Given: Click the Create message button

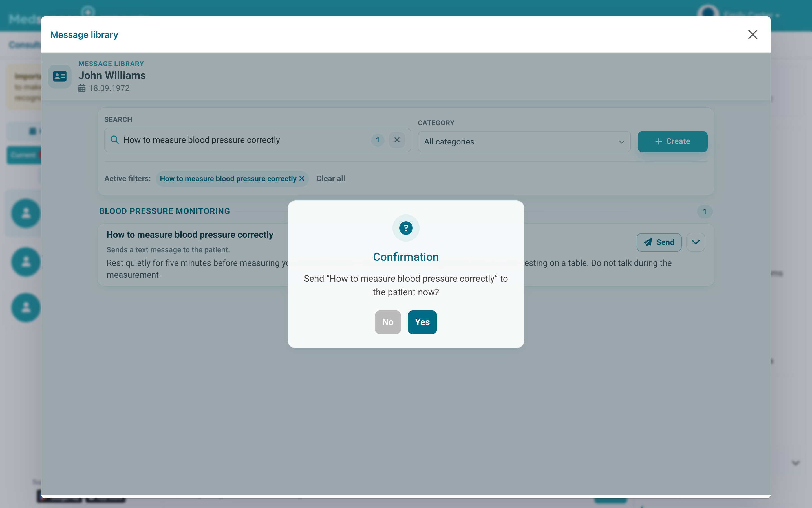Looking at the screenshot, I should coord(672,141).
